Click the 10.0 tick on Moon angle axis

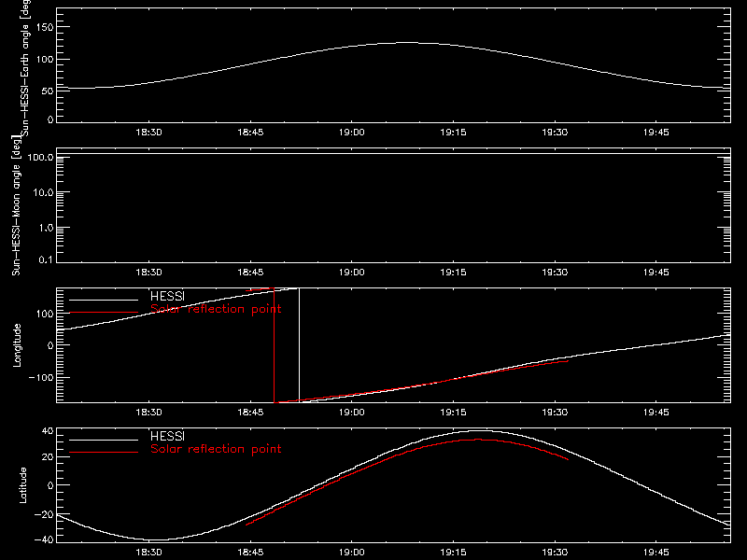(43, 192)
